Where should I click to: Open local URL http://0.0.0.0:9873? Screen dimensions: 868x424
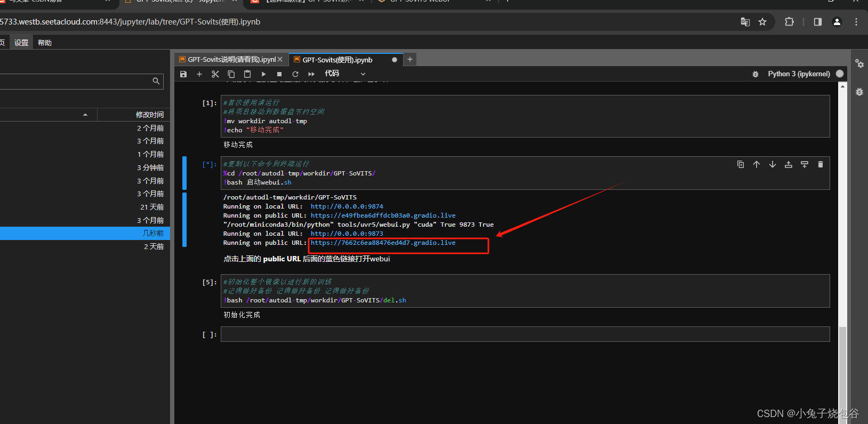(347, 234)
